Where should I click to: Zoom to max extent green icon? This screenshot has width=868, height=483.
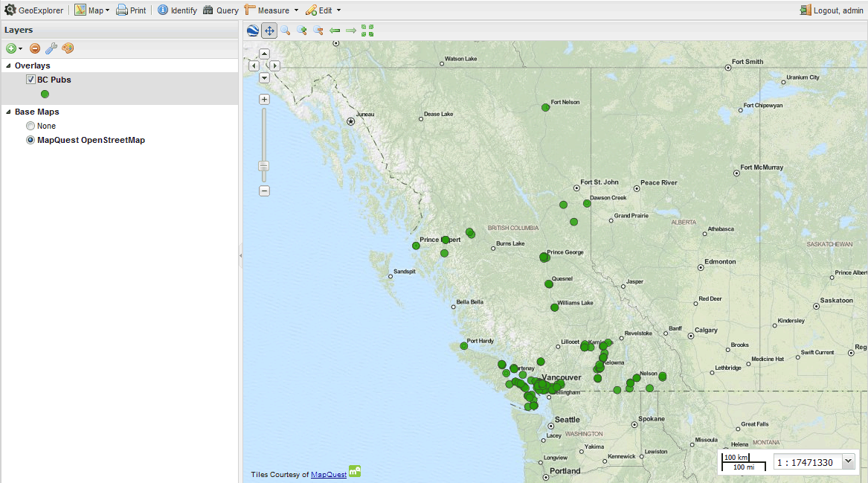tap(367, 31)
